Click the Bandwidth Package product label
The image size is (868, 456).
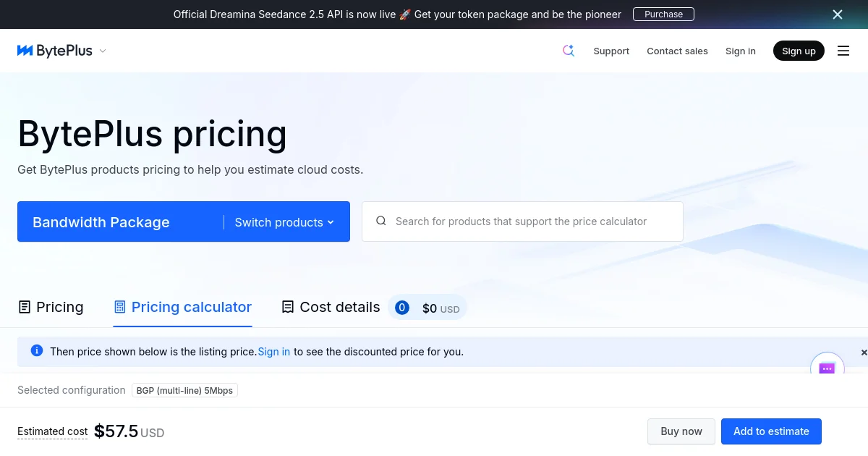click(101, 222)
